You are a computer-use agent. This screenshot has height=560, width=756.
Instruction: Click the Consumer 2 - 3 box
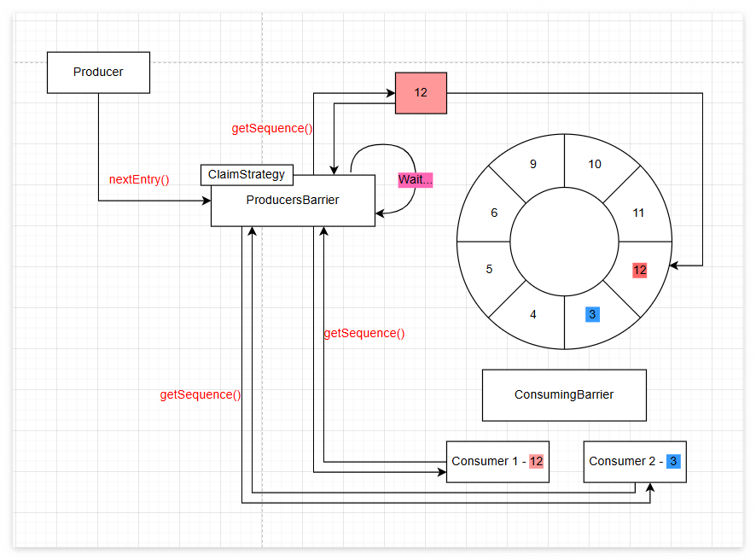coord(635,462)
